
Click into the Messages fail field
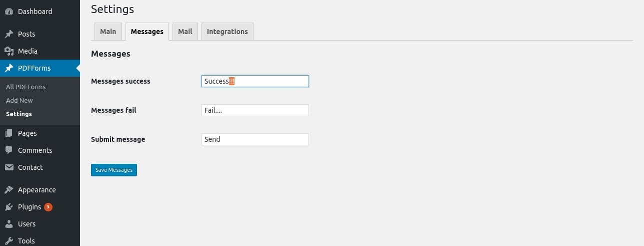click(x=255, y=110)
